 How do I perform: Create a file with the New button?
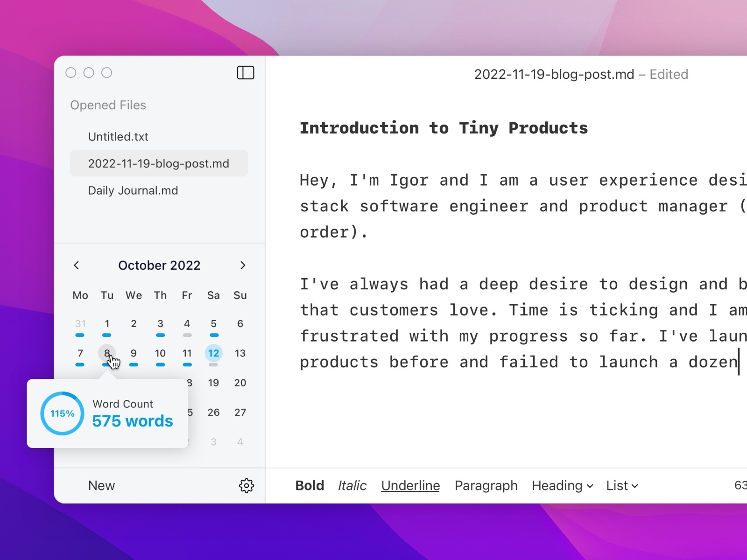click(x=101, y=485)
